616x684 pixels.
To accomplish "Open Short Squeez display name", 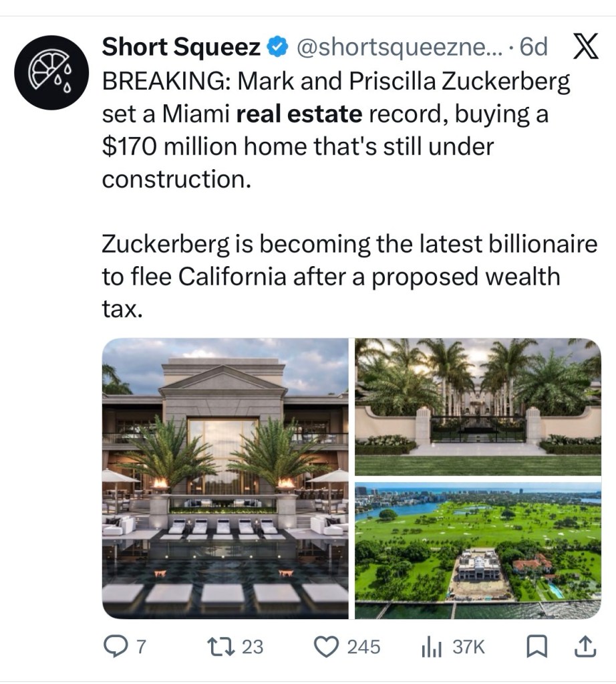I will pos(180,47).
